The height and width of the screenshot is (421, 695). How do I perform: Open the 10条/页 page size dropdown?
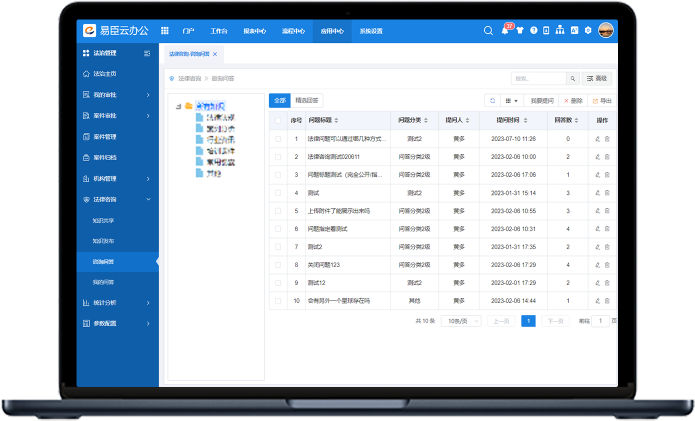pyautogui.click(x=458, y=321)
